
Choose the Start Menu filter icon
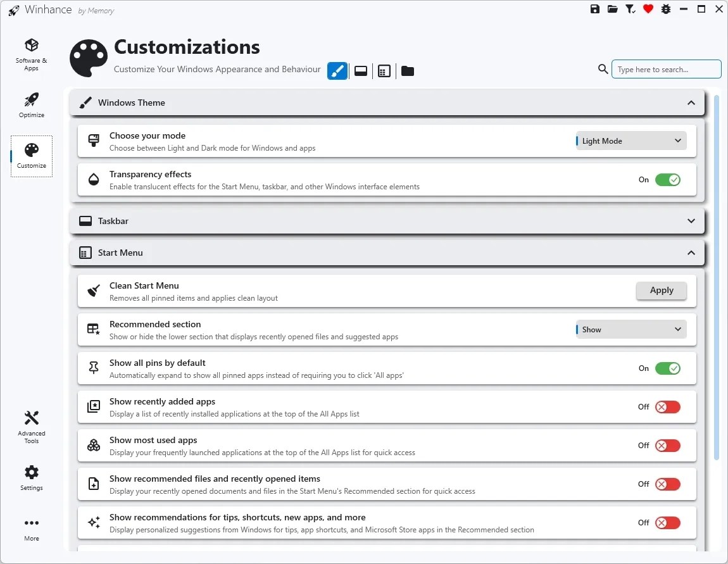pyautogui.click(x=384, y=71)
